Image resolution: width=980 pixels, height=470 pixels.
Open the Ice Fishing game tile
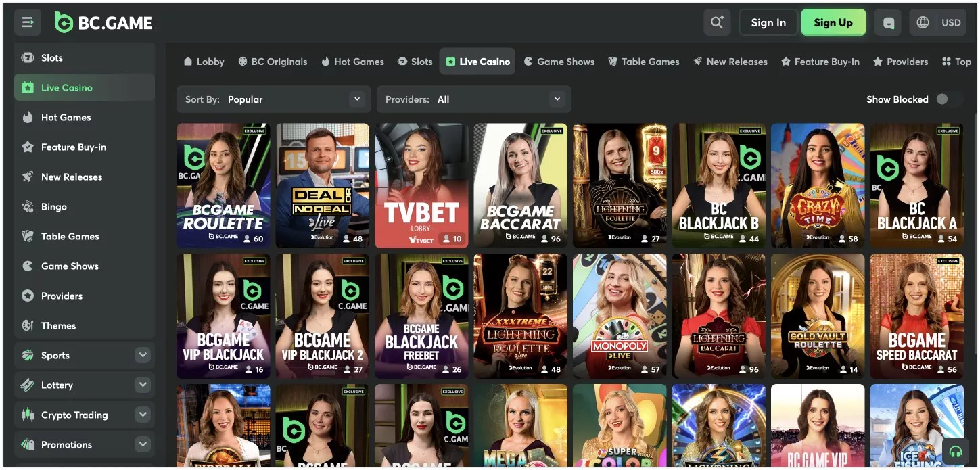[917, 425]
